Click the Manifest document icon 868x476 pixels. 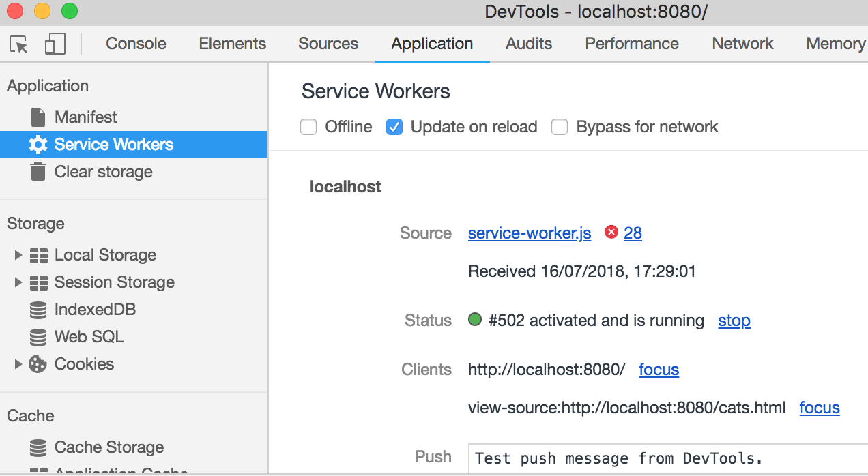pos(38,117)
